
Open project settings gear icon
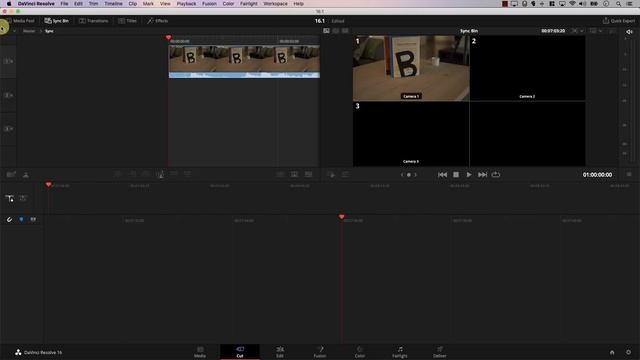628,352
